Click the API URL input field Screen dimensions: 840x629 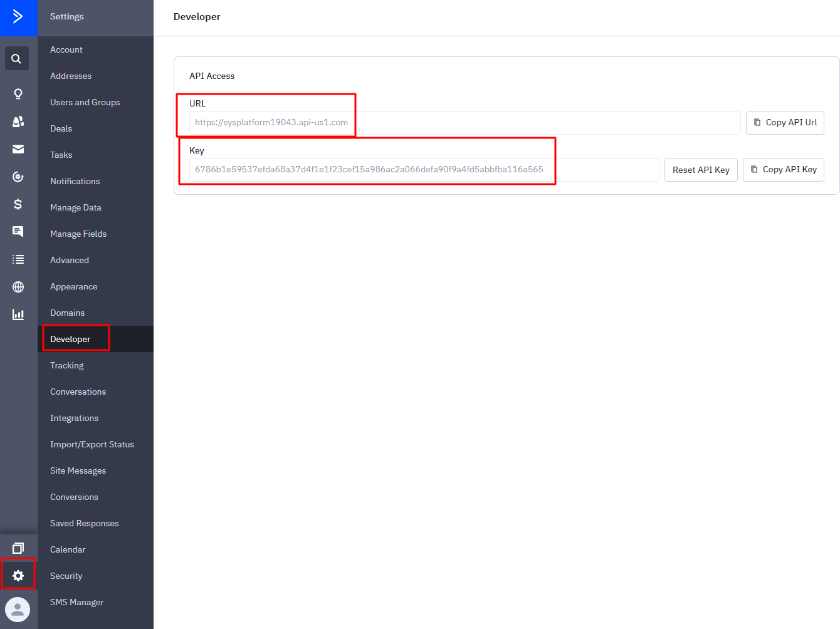465,123
